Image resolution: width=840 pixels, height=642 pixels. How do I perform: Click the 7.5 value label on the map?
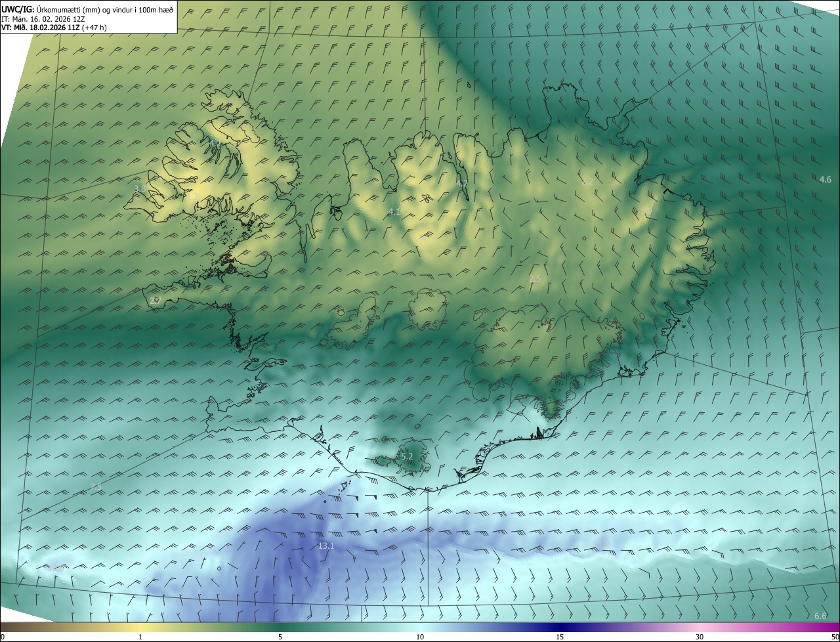[96, 486]
